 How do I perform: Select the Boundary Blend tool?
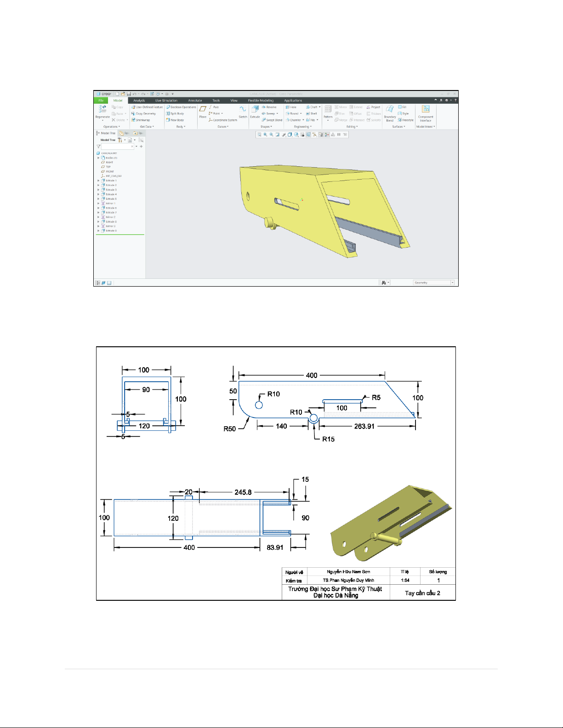[x=390, y=110]
